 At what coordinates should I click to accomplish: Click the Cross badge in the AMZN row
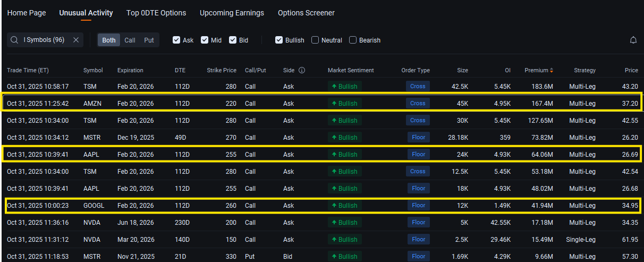pos(418,103)
